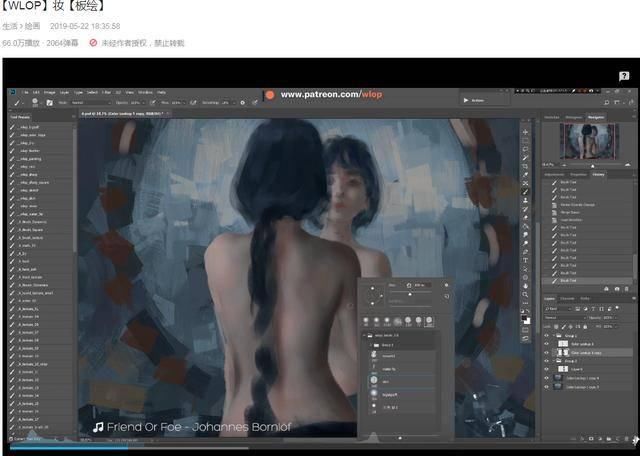Click the Tool Presets panel tab
Screen dimensions: 640x456
(20, 117)
